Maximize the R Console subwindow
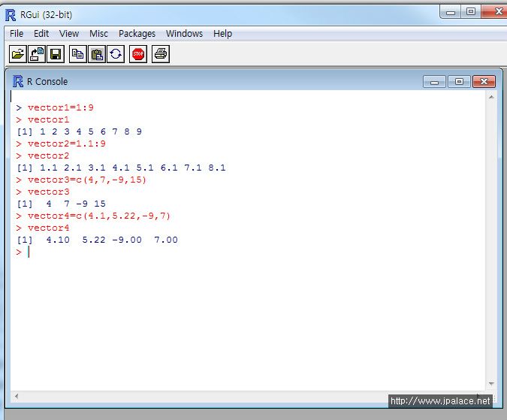 click(459, 82)
